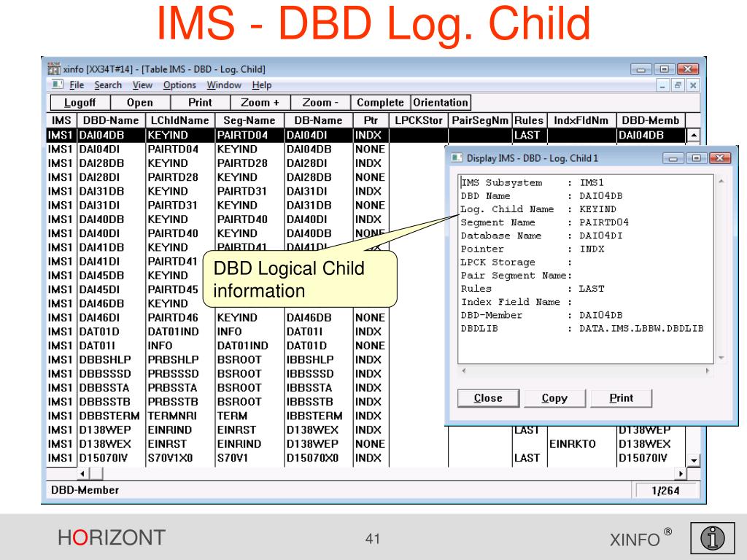This screenshot has height=560, width=747.
Task: Click DBD-Member text in status bar
Action: click(x=85, y=490)
